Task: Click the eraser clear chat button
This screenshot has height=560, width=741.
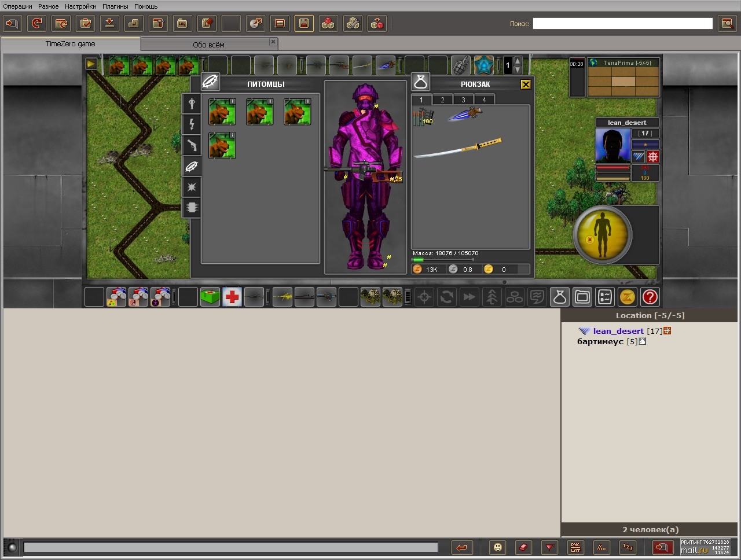Action: coord(523,547)
